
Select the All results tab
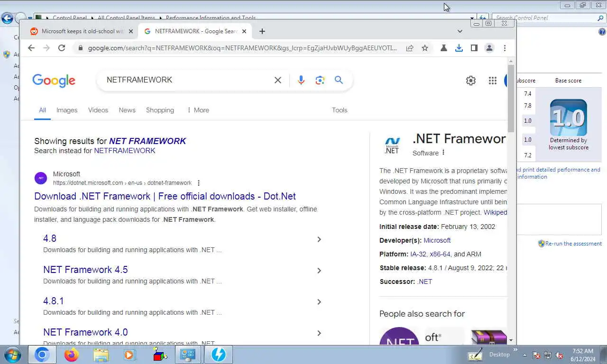(x=42, y=110)
